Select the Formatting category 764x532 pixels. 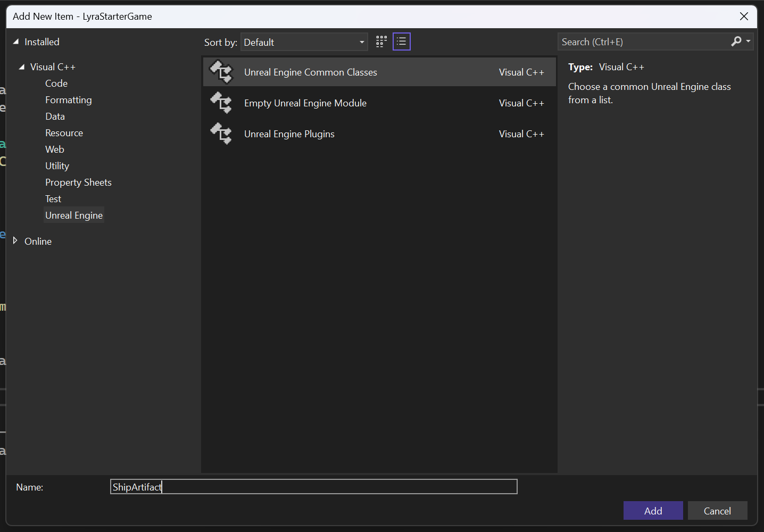coord(69,100)
